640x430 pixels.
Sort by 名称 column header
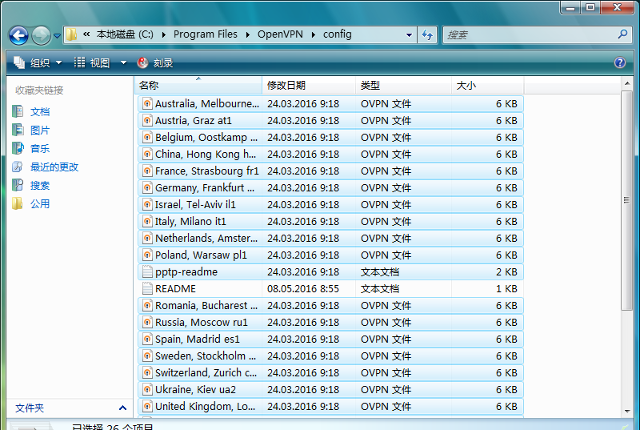click(198, 86)
